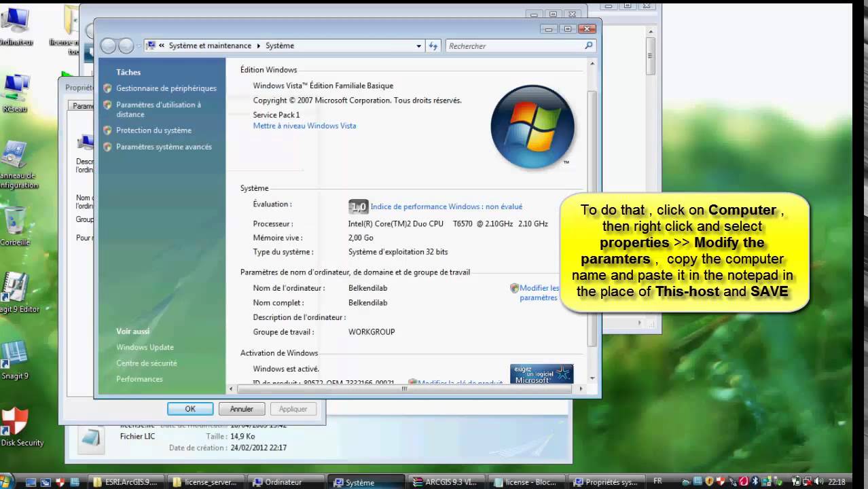
Task: Click Système d'exploitation 32 bits text
Action: tap(398, 252)
